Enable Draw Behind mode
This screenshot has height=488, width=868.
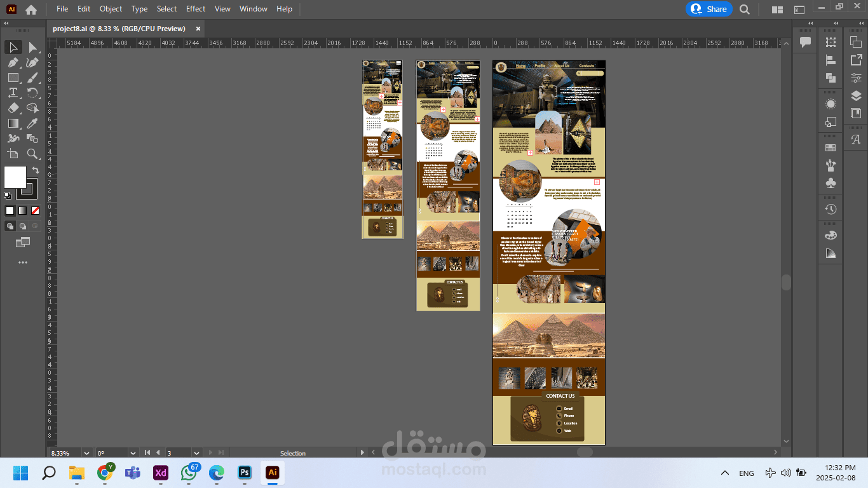coord(22,226)
